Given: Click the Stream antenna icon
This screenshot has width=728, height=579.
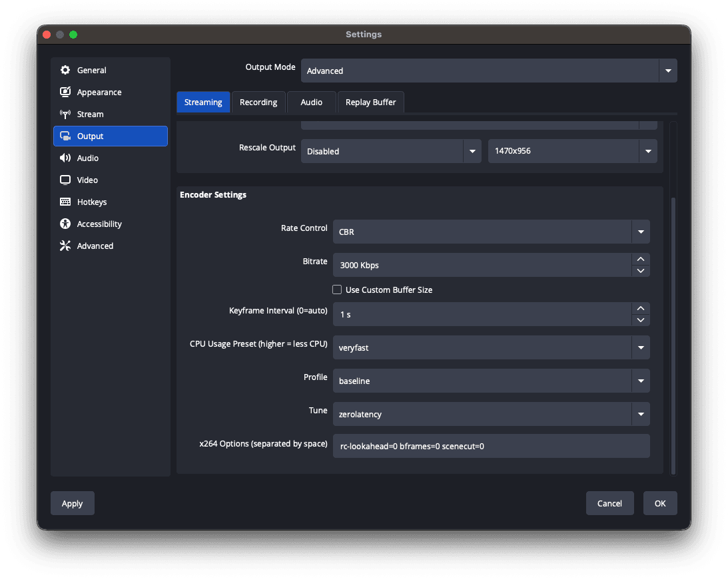Looking at the screenshot, I should click(x=65, y=114).
